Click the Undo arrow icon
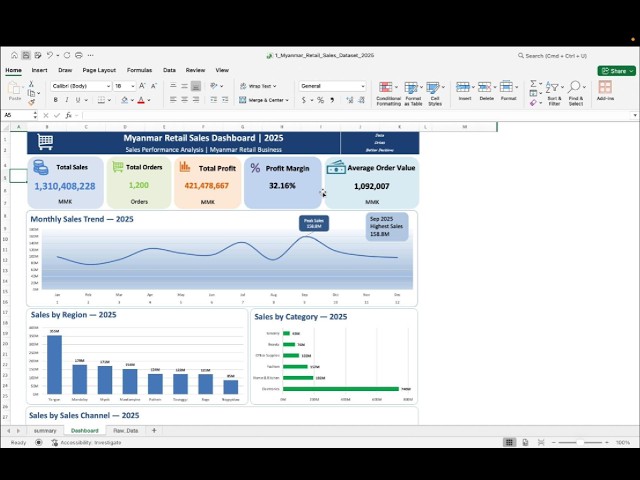The height and width of the screenshot is (480, 640). pos(50,55)
